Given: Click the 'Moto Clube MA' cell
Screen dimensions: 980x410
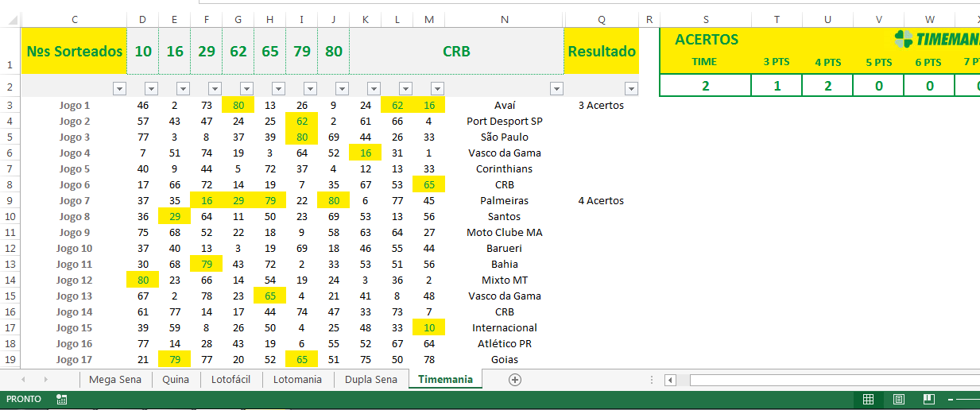Looking at the screenshot, I should (505, 232).
